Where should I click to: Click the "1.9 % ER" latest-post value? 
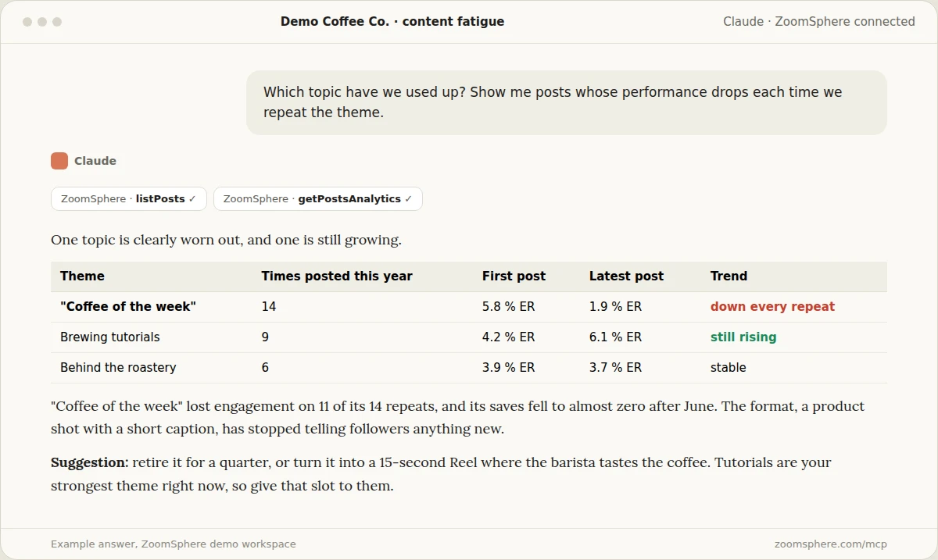tap(615, 307)
